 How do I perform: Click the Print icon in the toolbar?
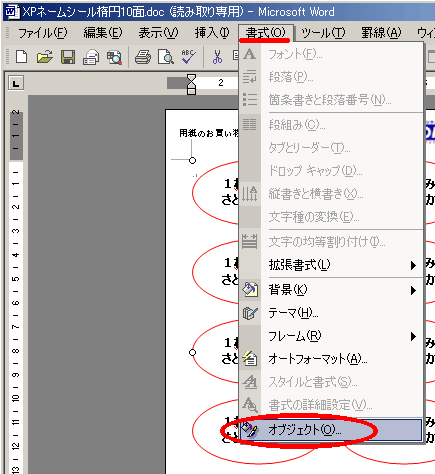click(x=143, y=57)
